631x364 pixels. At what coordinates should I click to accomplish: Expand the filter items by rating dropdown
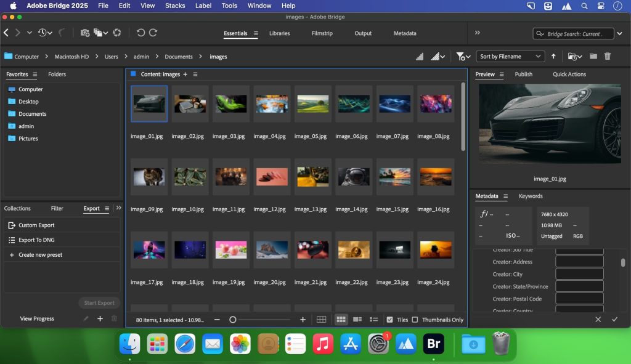coord(463,56)
